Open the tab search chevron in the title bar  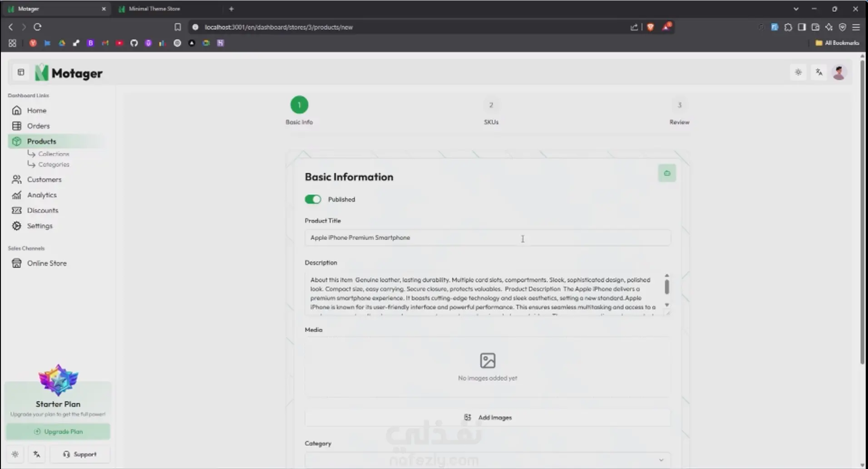(x=796, y=9)
